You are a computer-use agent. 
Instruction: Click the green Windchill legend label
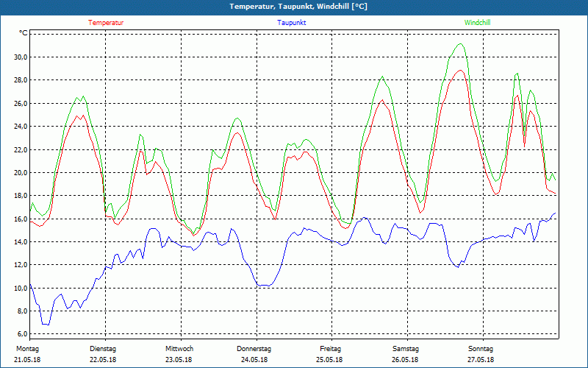(x=477, y=23)
